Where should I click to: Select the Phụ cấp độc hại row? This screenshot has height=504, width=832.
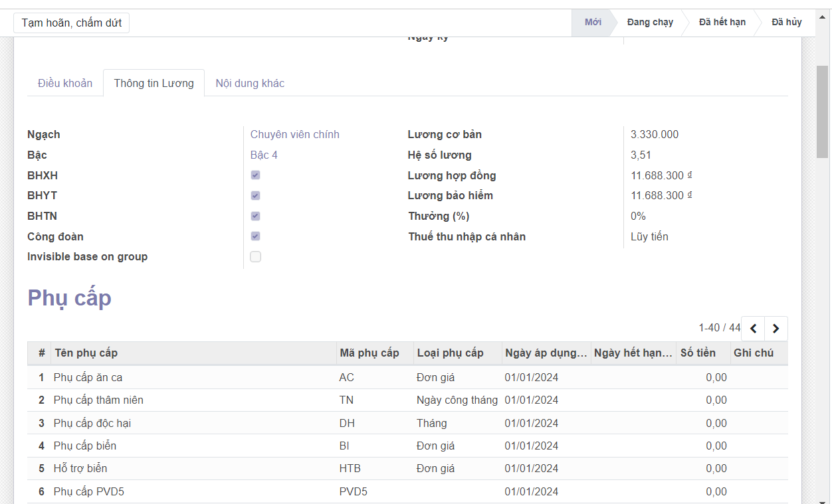click(88, 424)
